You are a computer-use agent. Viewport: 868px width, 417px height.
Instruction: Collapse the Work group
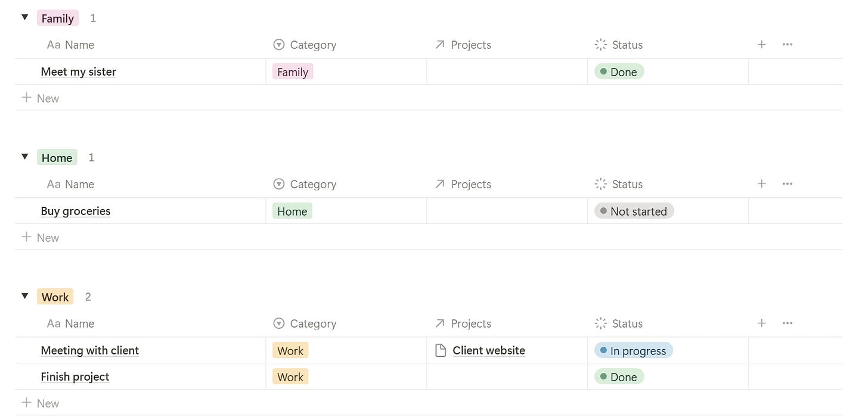24,296
